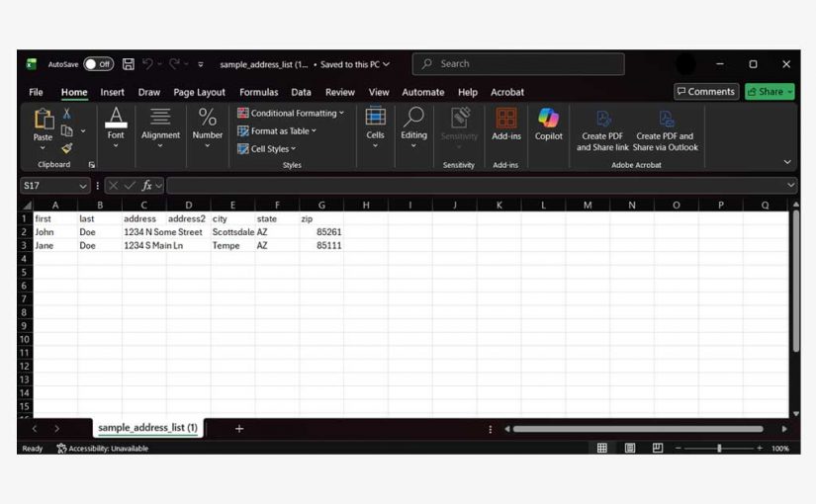Open Format as Table dropdown
Screen dimensions: 816x504
(277, 131)
